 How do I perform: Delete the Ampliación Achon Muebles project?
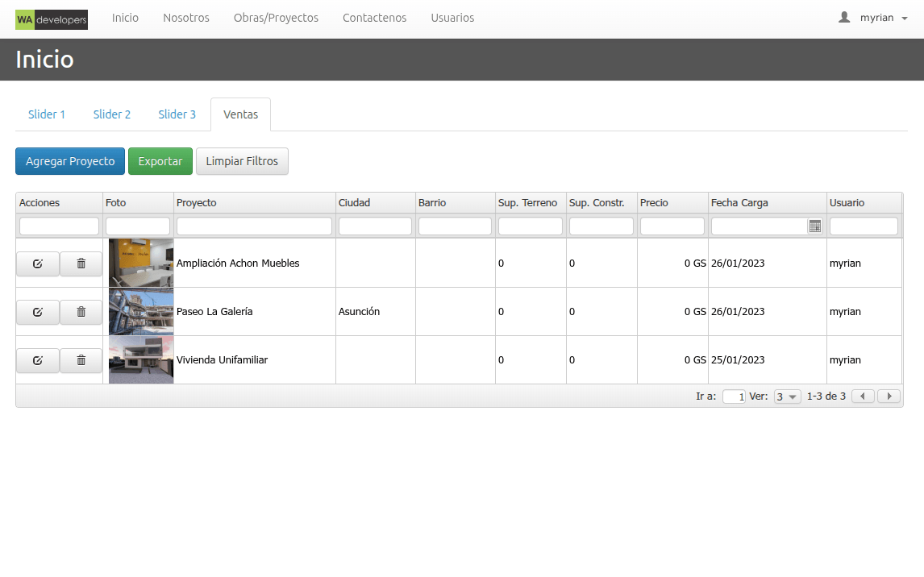(81, 264)
